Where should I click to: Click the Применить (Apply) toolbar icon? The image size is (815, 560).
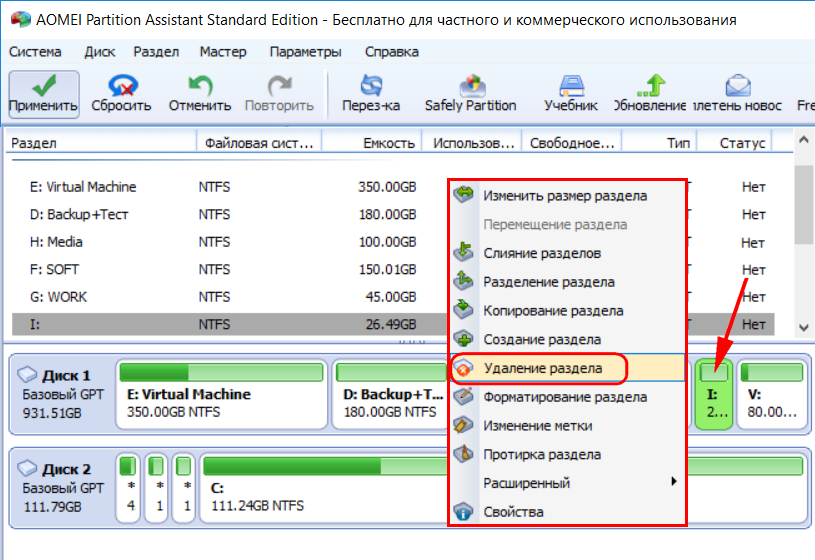point(43,92)
